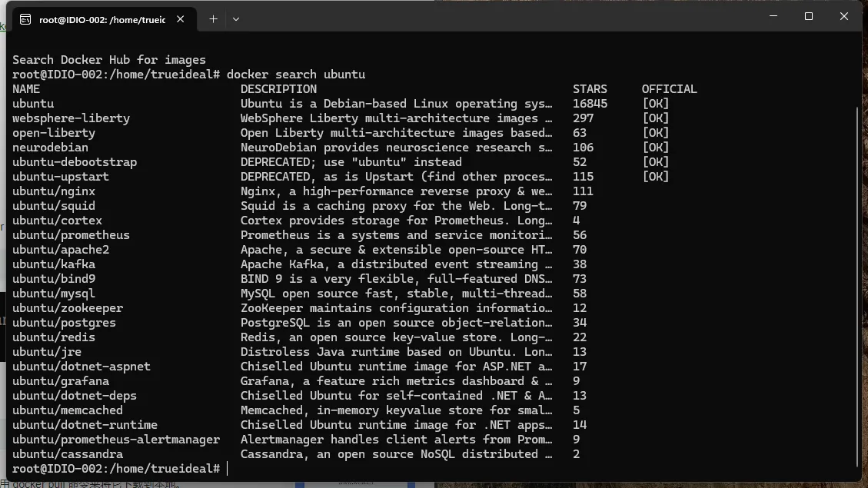Click the OFFICIAL column header
Screen dimensions: 868x488
pyautogui.click(x=670, y=89)
